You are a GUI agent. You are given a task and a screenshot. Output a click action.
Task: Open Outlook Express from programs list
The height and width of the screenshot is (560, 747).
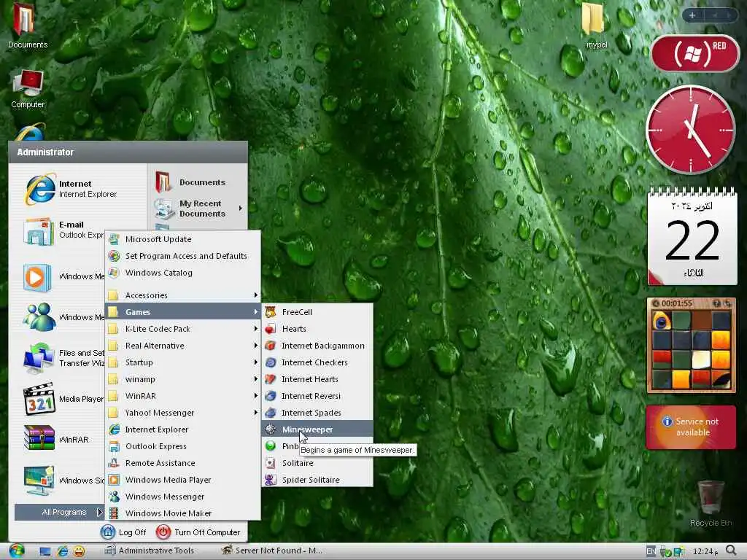(x=183, y=446)
